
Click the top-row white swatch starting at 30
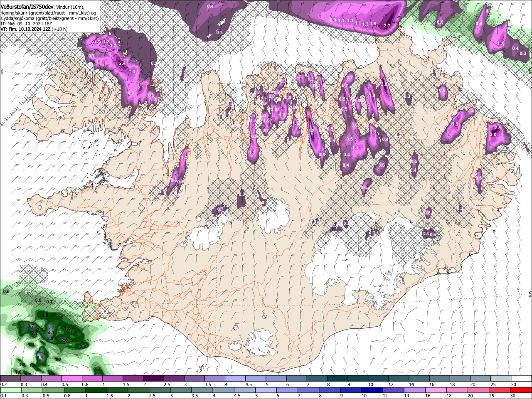pos(520,378)
